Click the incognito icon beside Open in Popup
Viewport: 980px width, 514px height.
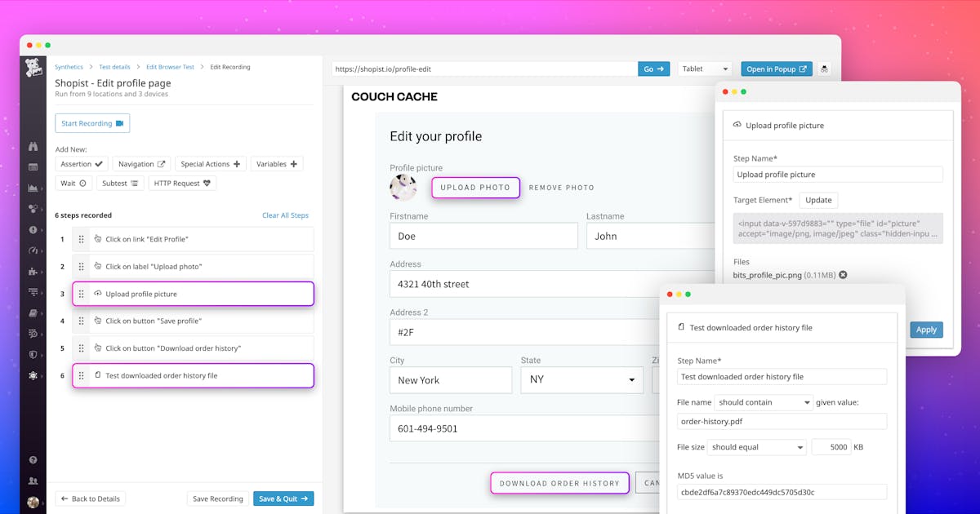[825, 69]
